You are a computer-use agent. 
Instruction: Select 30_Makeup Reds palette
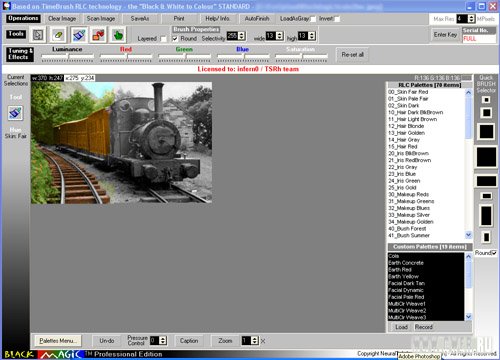(x=426, y=195)
